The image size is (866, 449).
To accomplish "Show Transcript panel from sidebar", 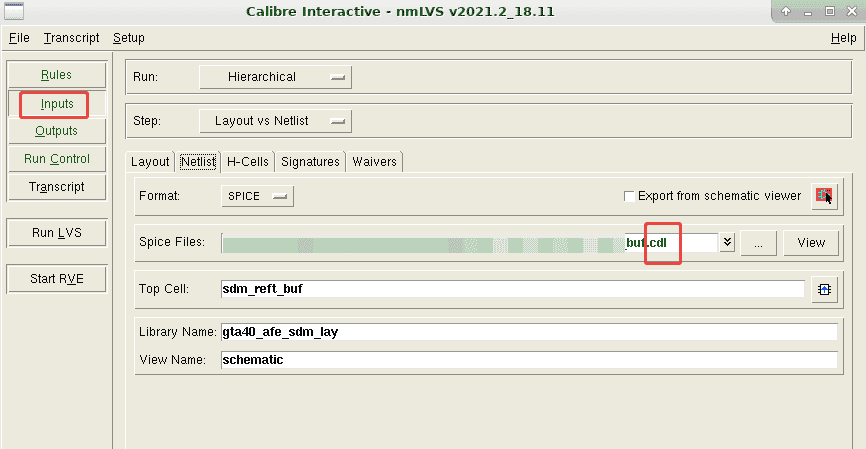I will 56,187.
